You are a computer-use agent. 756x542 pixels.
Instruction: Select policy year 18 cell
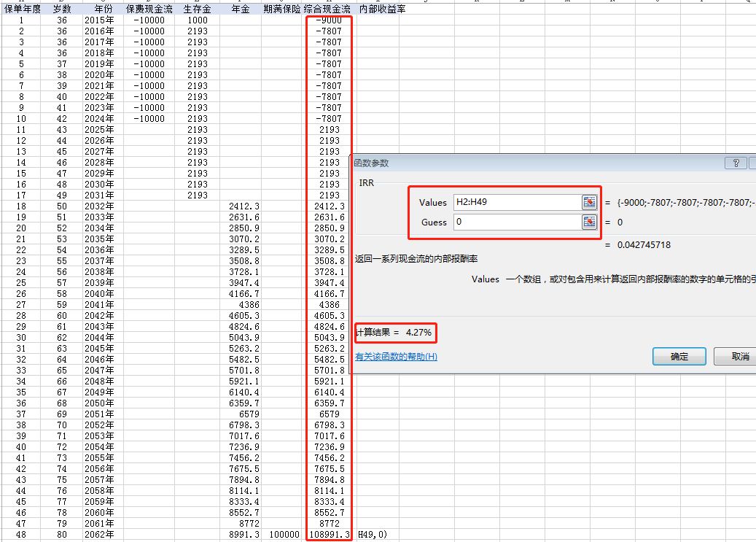pos(21,206)
